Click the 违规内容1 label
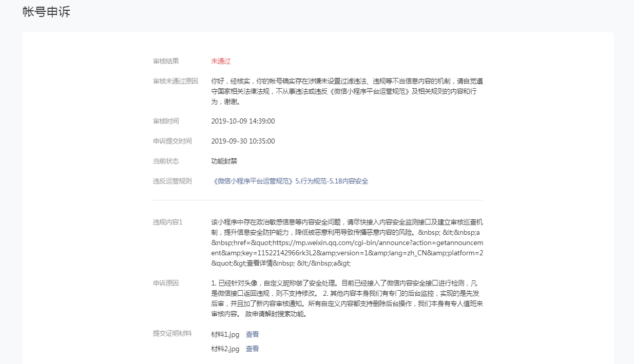The width and height of the screenshot is (634, 364). point(168,222)
